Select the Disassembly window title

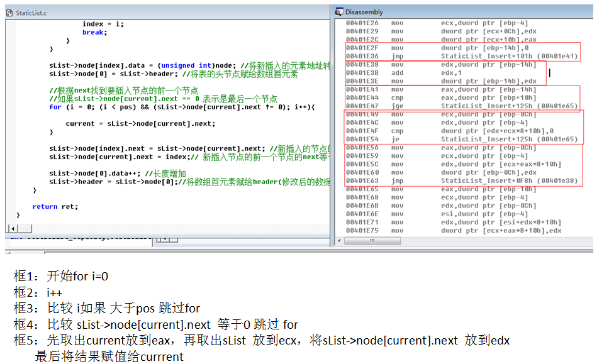(364, 12)
